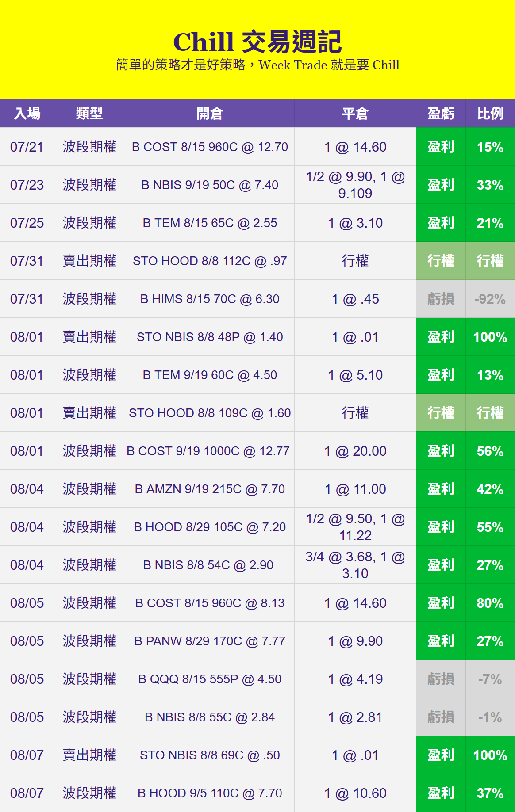Click the green 80% profit cell
The width and height of the screenshot is (515, 812).
pyautogui.click(x=490, y=603)
